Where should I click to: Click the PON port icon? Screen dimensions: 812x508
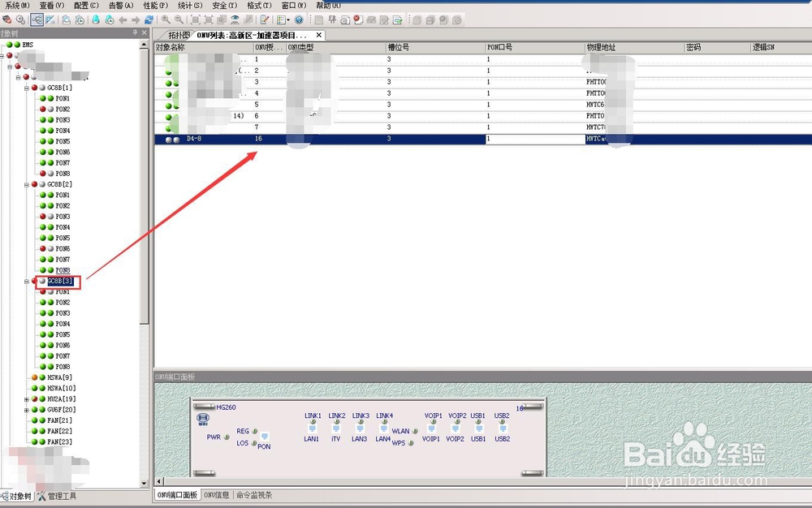(265, 437)
